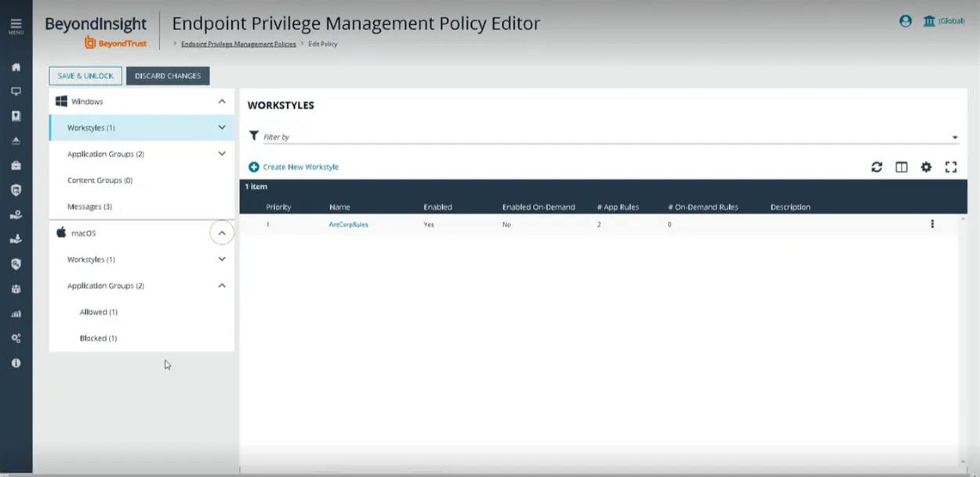The image size is (980, 477).
Task: Collapse the macOS section chevron
Action: click(x=222, y=233)
